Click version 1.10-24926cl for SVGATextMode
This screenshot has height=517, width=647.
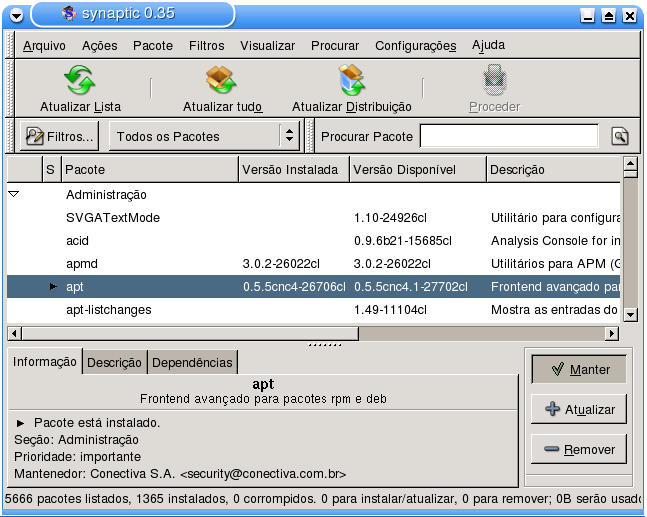point(390,217)
